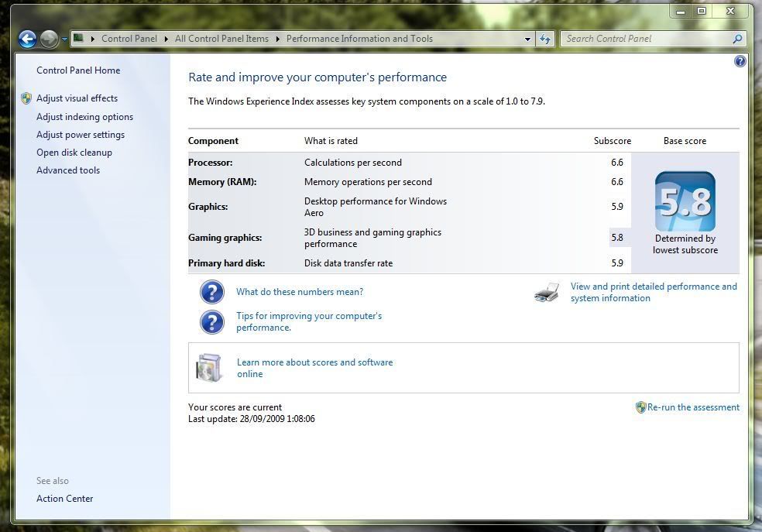Click the magnifier icon in the search box
The width and height of the screenshot is (762, 532).
pos(737,39)
